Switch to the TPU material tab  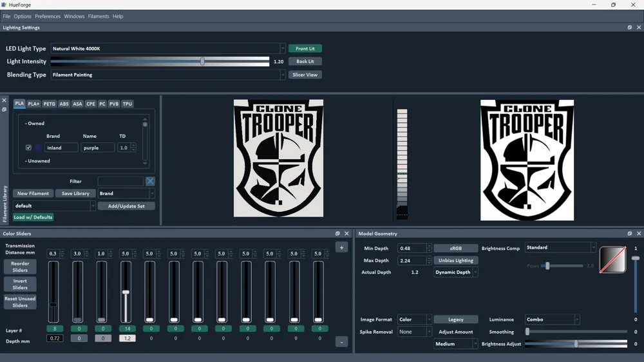[128, 104]
